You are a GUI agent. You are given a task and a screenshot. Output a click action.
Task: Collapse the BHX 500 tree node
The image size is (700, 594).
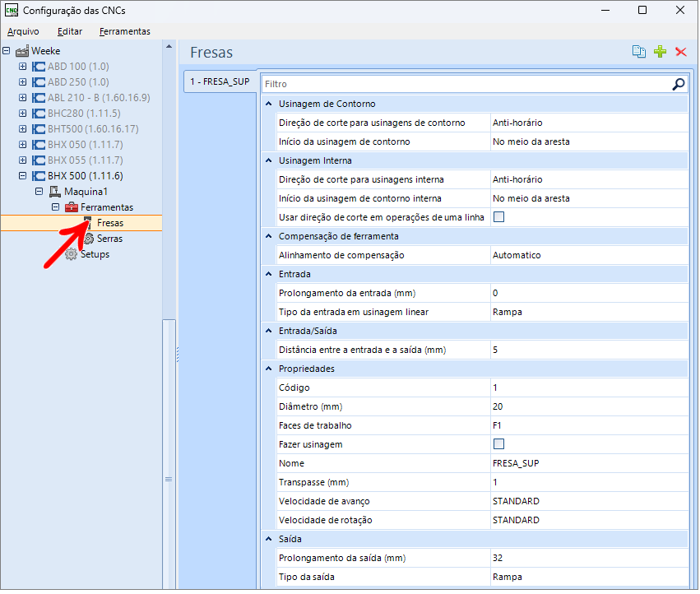coord(23,176)
